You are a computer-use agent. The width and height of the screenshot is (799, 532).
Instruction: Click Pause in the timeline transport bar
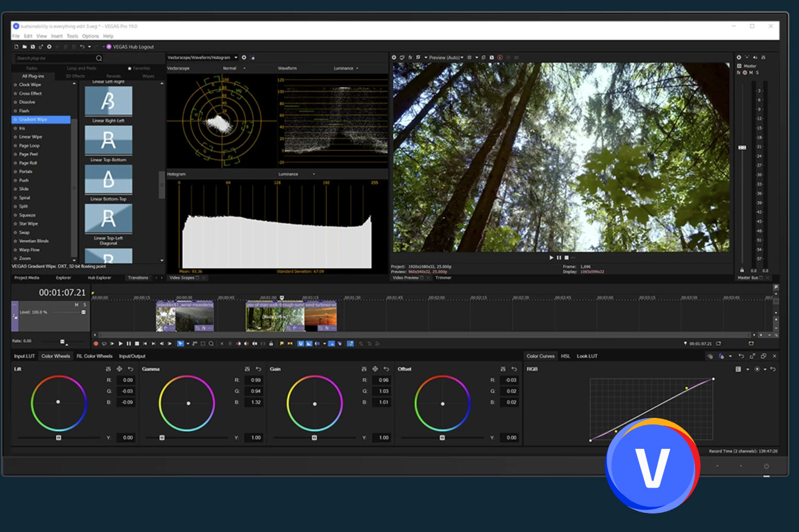point(129,343)
